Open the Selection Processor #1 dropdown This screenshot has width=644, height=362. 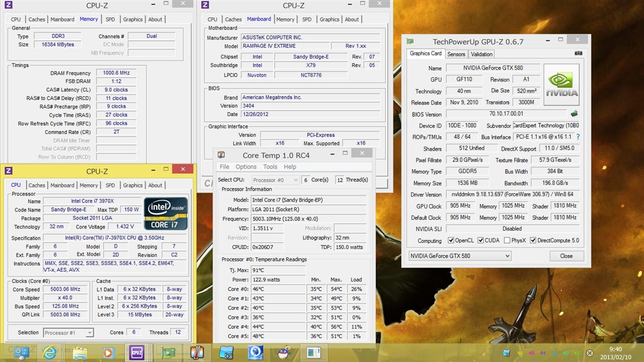tap(68, 332)
